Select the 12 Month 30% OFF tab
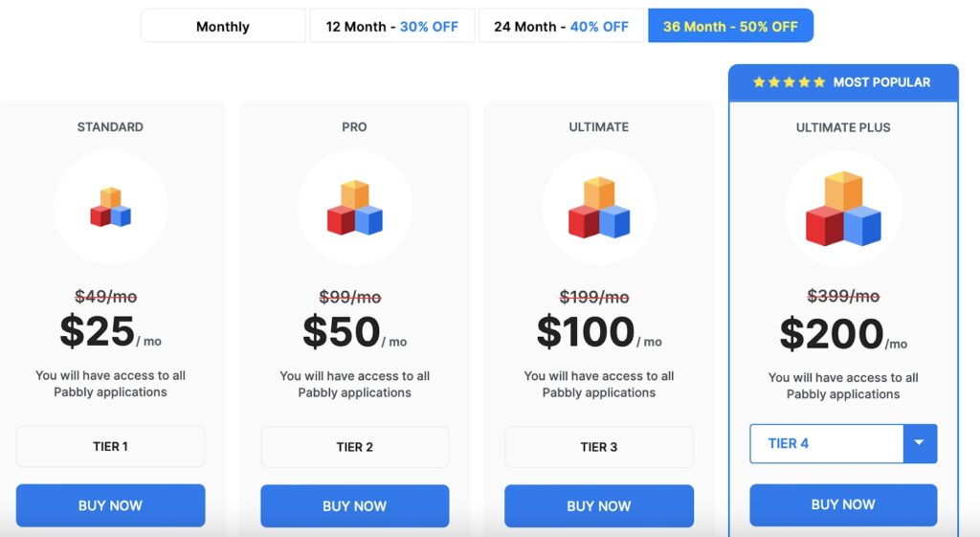The width and height of the screenshot is (980, 537). click(391, 26)
